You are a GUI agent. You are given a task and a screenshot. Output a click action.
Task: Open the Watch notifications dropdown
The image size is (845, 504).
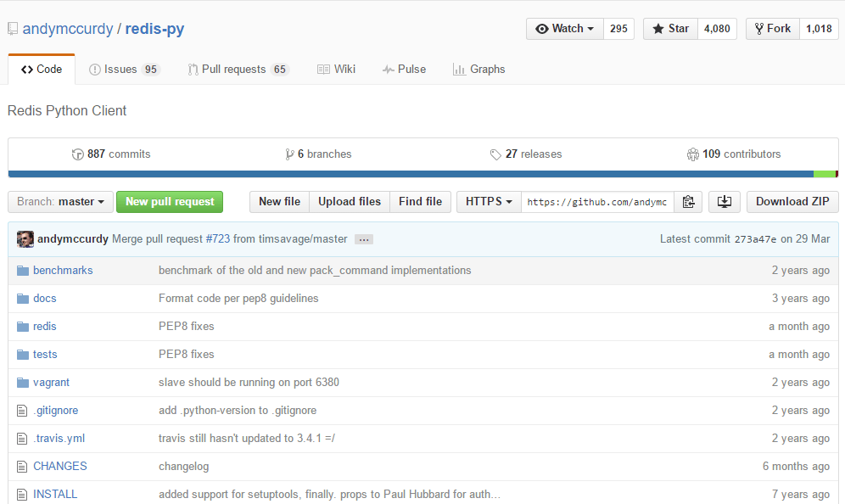pyautogui.click(x=565, y=29)
